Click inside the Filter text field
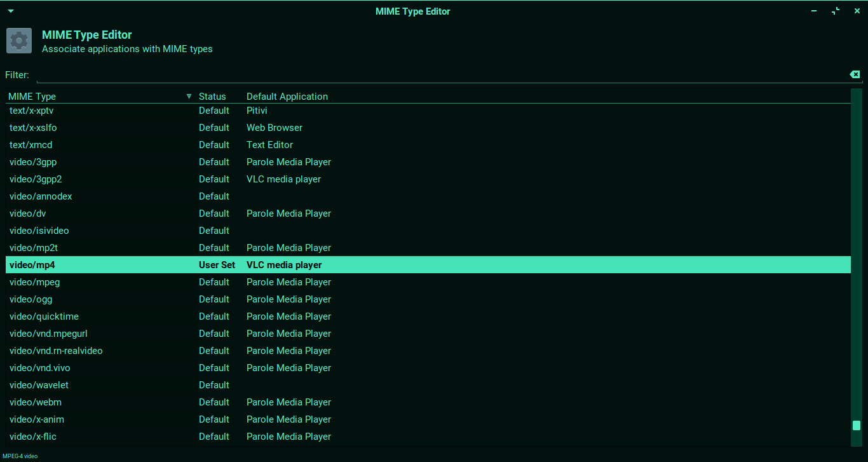This screenshot has width=868, height=462. [438, 75]
